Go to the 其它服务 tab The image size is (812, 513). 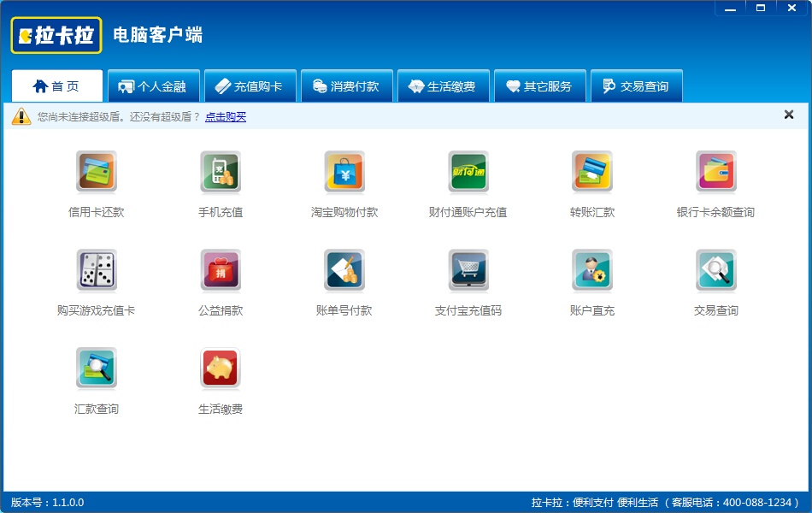pyautogui.click(x=540, y=86)
